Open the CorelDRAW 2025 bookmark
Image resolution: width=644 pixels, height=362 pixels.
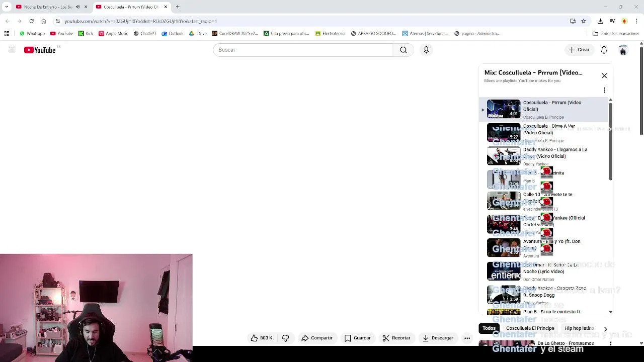click(x=234, y=34)
